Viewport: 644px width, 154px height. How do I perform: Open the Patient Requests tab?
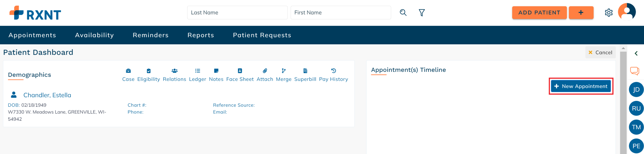point(262,35)
